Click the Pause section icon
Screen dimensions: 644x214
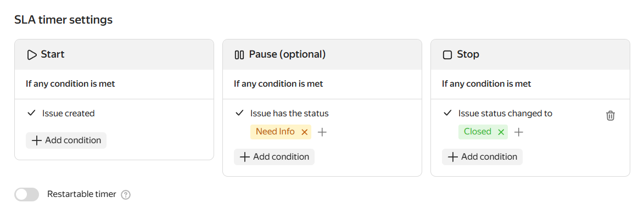[x=239, y=55]
